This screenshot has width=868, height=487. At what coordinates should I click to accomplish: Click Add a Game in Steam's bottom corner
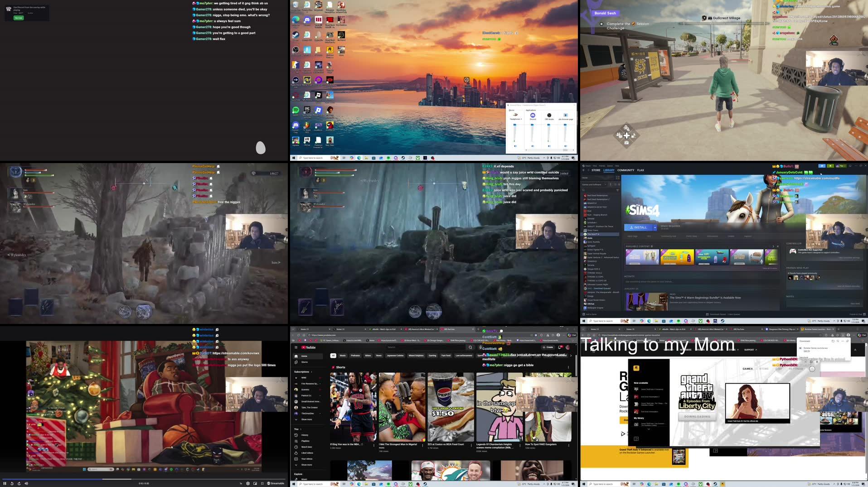589,314
